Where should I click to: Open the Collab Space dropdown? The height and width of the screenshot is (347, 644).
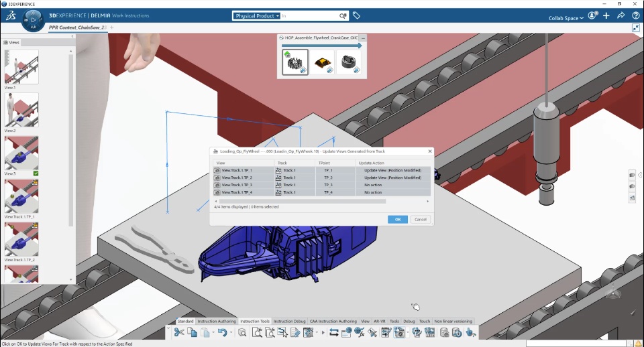(566, 18)
